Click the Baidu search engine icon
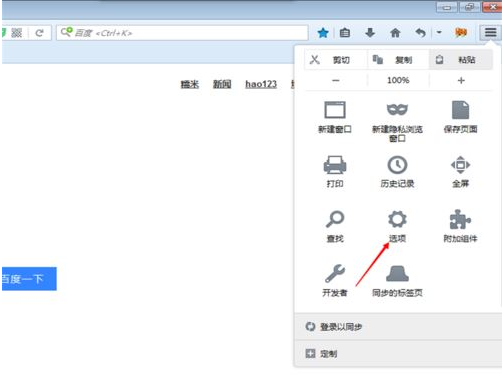502x387 pixels. click(x=66, y=32)
